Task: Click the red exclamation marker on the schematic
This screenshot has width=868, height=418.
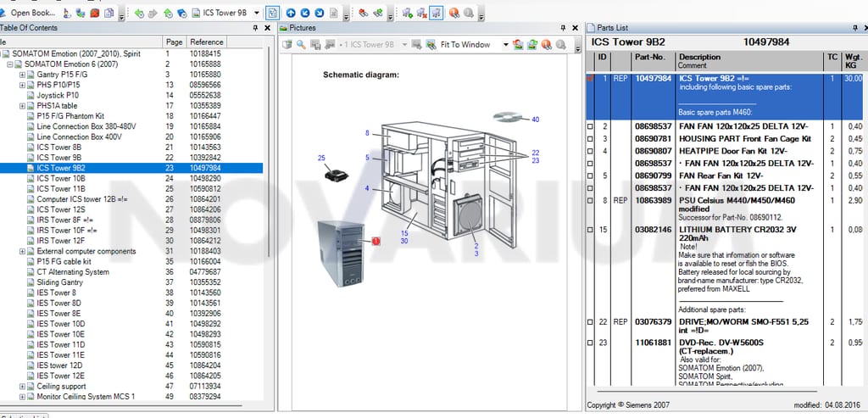Action: [376, 241]
